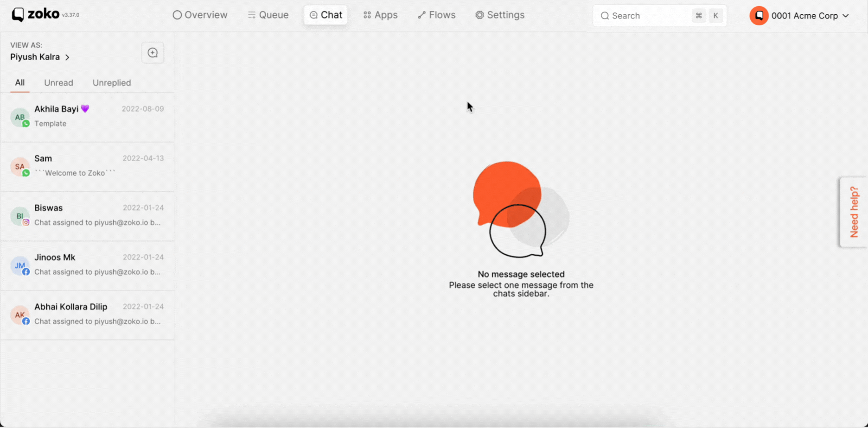
Task: Switch to the Flows tab
Action: pyautogui.click(x=436, y=15)
